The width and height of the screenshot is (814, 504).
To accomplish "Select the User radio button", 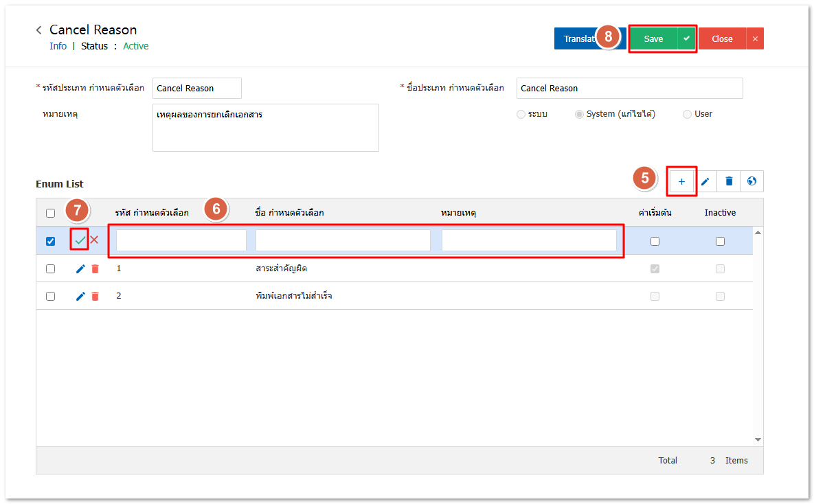I will pos(687,114).
